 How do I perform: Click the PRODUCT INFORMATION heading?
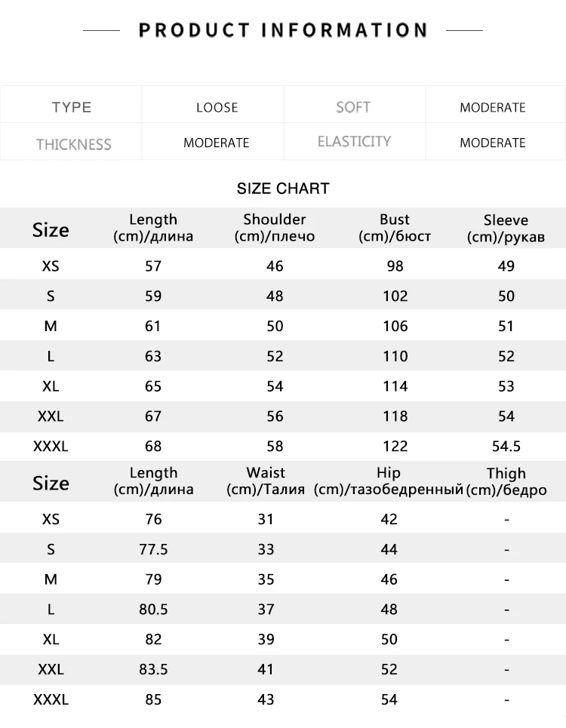coord(283,30)
